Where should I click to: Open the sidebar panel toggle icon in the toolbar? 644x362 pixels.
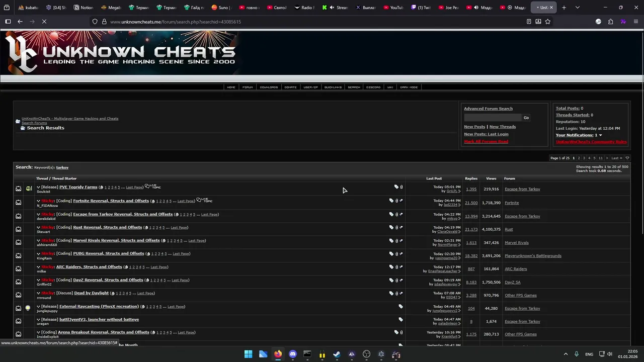[x=8, y=22]
